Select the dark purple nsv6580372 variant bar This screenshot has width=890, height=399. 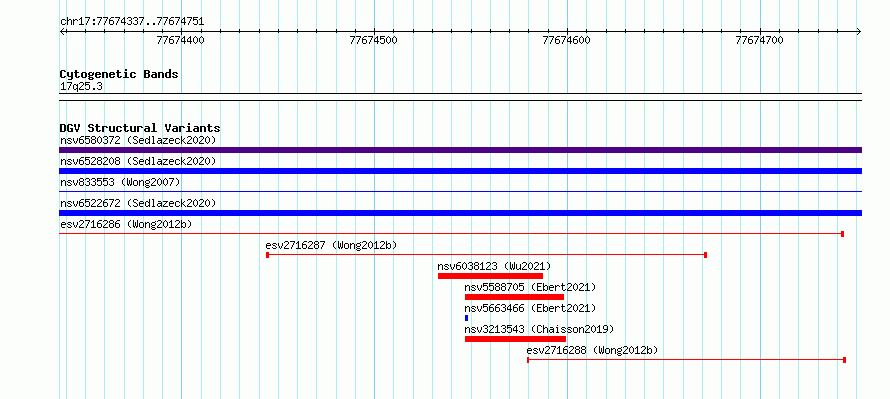pyautogui.click(x=460, y=150)
